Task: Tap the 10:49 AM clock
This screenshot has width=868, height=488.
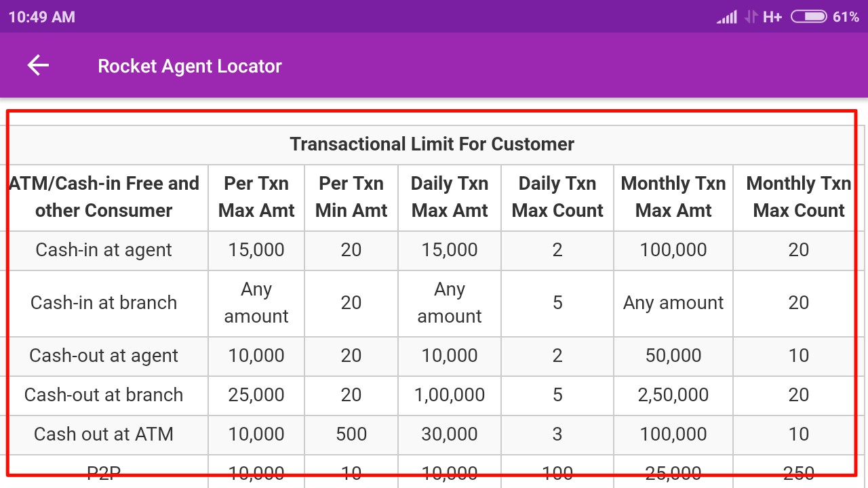Action: [x=42, y=17]
